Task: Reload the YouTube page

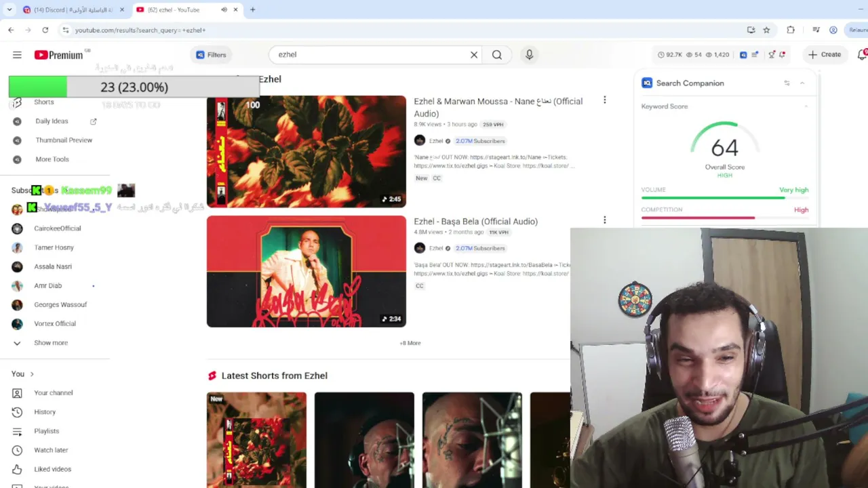Action: click(45, 30)
